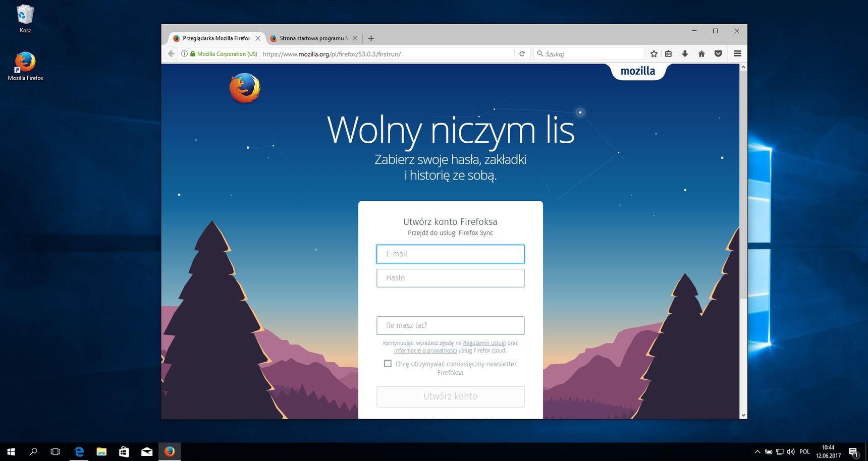Open the Informacje o prywatności link

425,351
